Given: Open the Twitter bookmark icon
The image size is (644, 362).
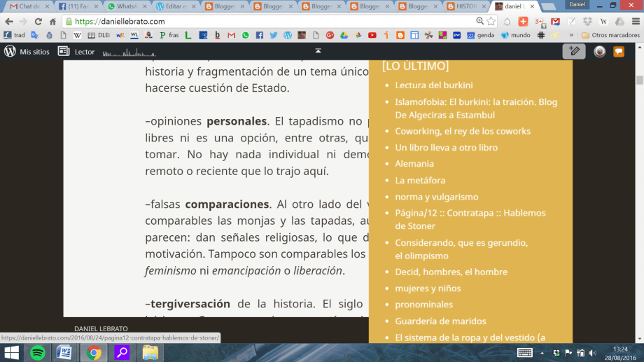Looking at the screenshot, I should [274, 35].
